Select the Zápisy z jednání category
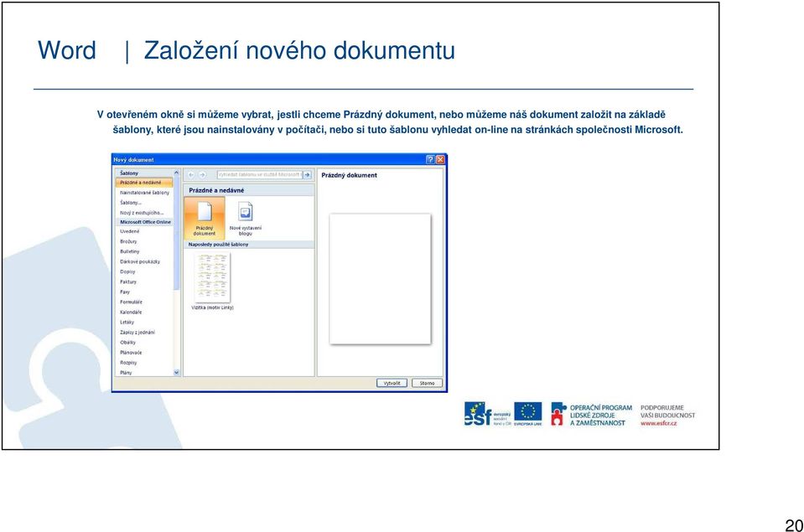This screenshot has width=804, height=532. point(137,332)
